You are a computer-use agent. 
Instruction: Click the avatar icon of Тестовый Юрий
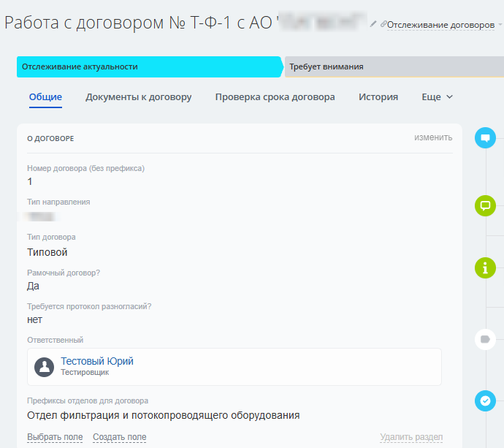(x=45, y=367)
